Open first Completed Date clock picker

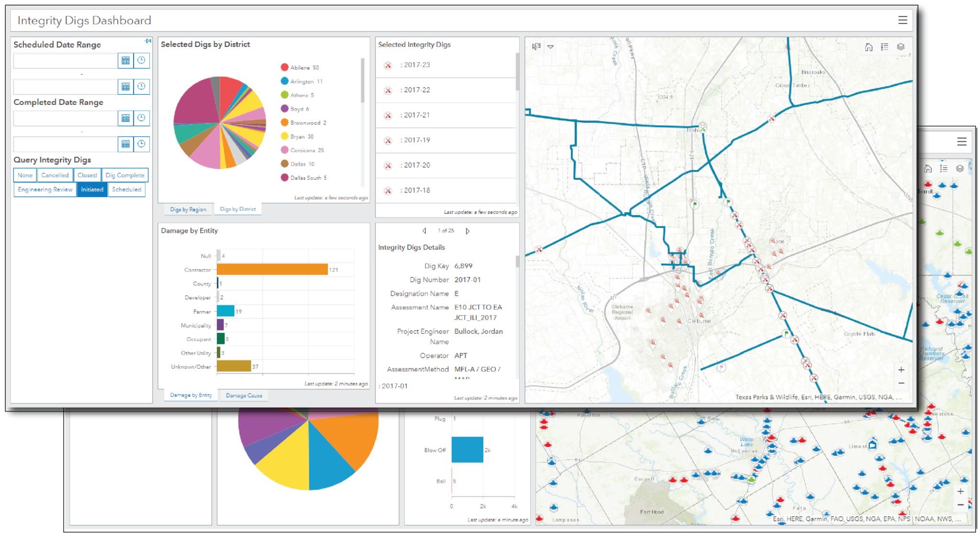[142, 118]
